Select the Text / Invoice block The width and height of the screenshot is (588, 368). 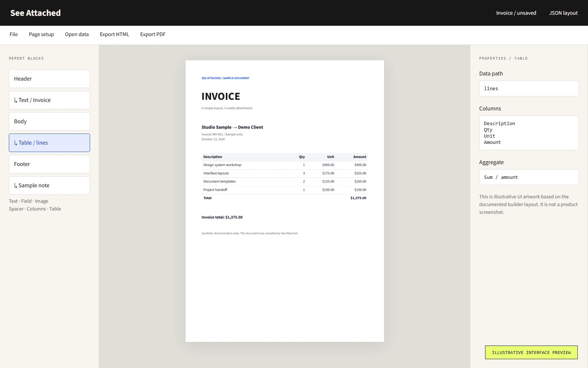pos(49,100)
